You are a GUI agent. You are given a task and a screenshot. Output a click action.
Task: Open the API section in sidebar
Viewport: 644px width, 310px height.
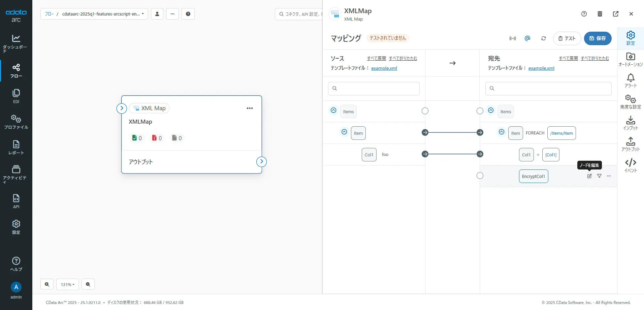click(16, 201)
